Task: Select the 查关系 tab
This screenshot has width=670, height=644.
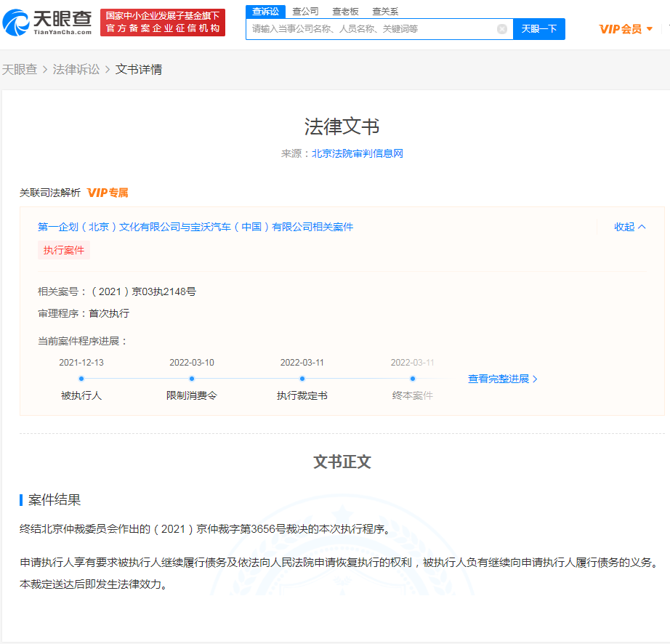Action: point(385,12)
